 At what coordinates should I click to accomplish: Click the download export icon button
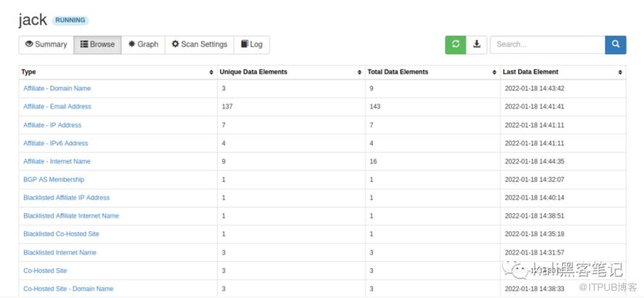click(x=477, y=45)
